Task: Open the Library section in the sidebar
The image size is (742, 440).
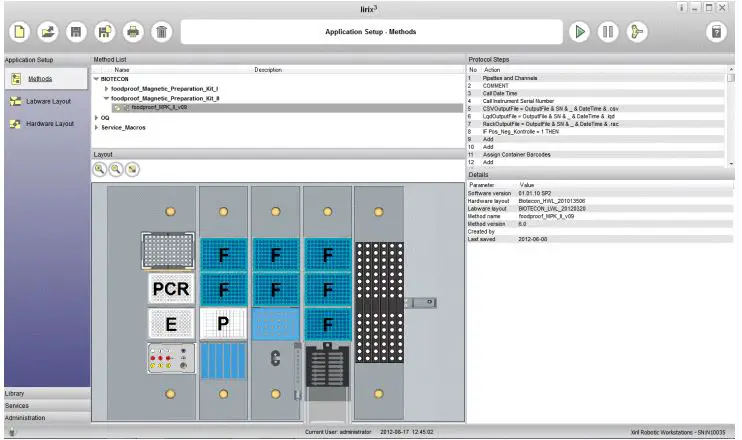Action: coord(47,394)
